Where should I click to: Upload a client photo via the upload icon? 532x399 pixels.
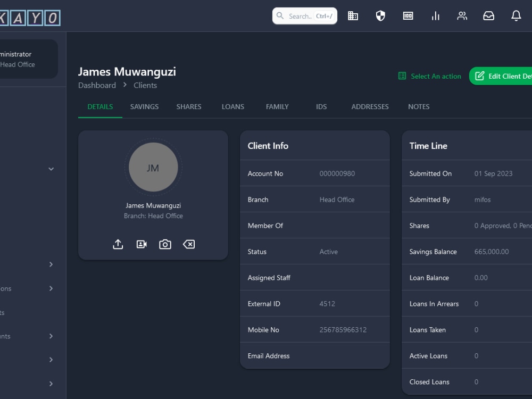coord(118,244)
